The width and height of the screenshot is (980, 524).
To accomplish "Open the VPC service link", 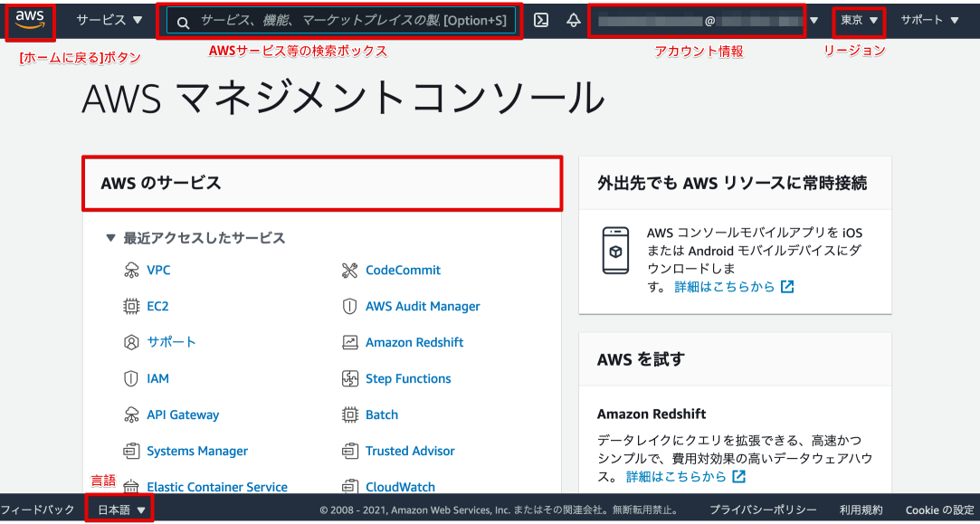I will 158,270.
